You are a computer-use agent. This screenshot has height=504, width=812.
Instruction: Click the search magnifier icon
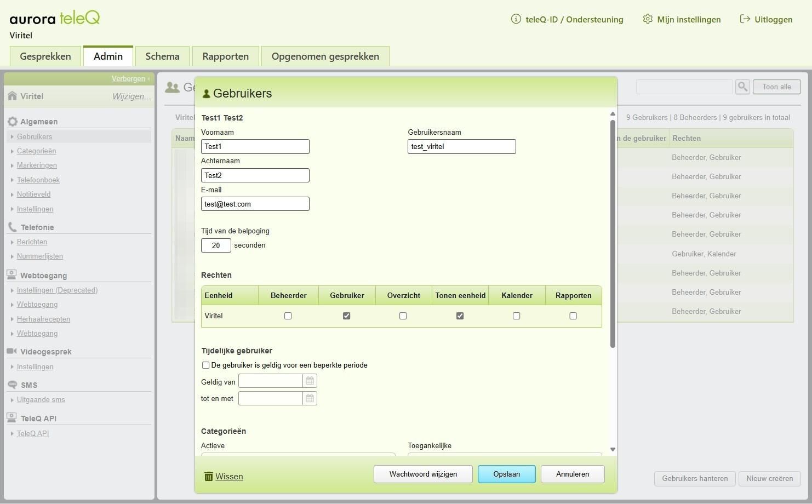[x=742, y=87]
